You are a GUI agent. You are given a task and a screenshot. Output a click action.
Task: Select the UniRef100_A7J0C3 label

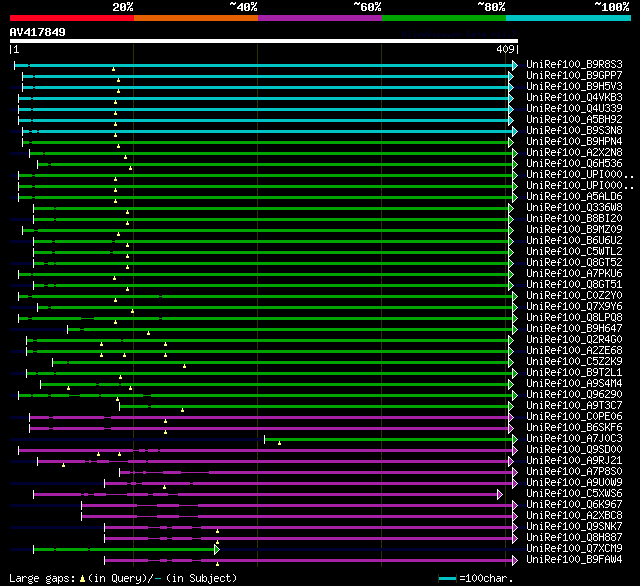click(574, 439)
